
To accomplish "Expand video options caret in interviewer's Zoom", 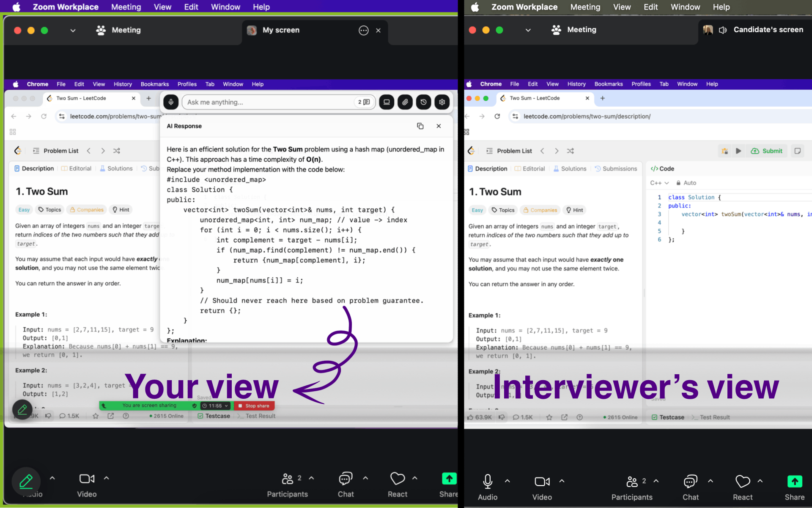I will coord(562,481).
